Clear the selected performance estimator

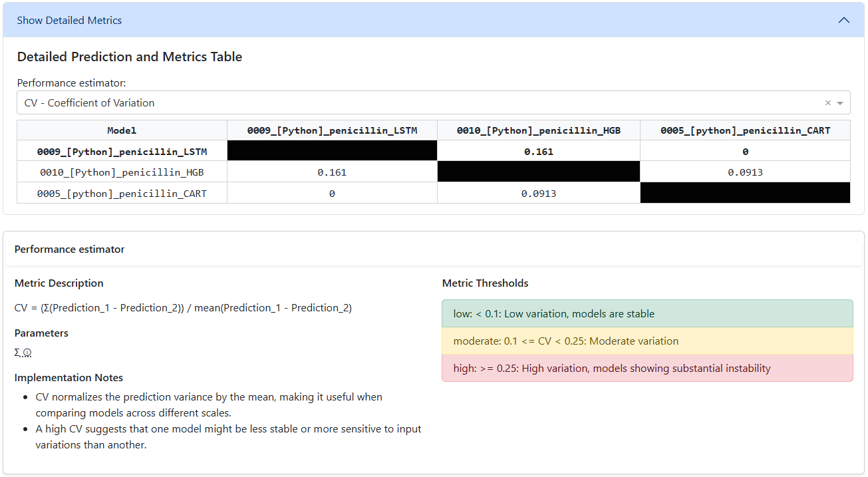click(x=828, y=103)
